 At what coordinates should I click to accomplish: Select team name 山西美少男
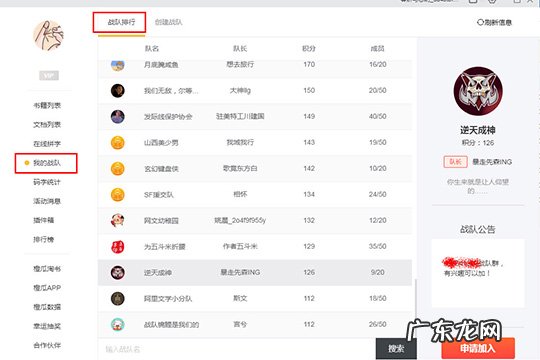coord(161,143)
